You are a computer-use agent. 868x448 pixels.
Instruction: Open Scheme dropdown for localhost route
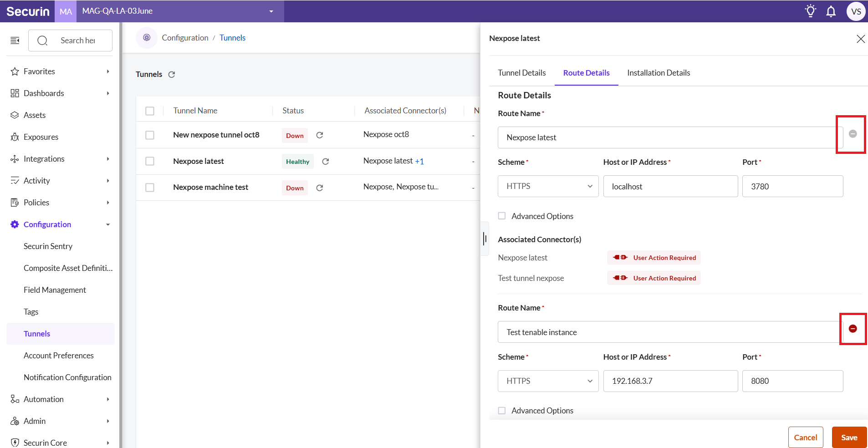(x=548, y=186)
